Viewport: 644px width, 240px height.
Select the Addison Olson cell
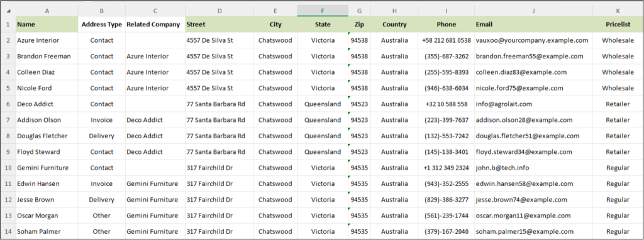[47, 120]
